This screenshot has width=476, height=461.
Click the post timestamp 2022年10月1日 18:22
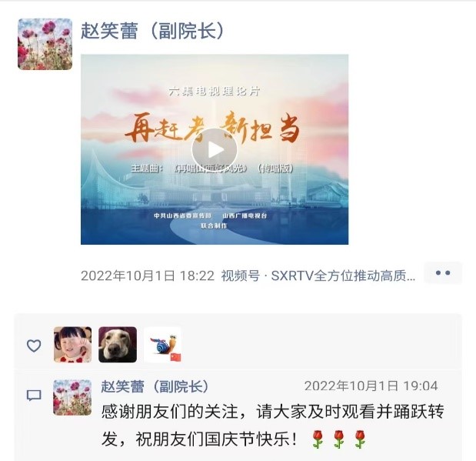tap(148, 276)
